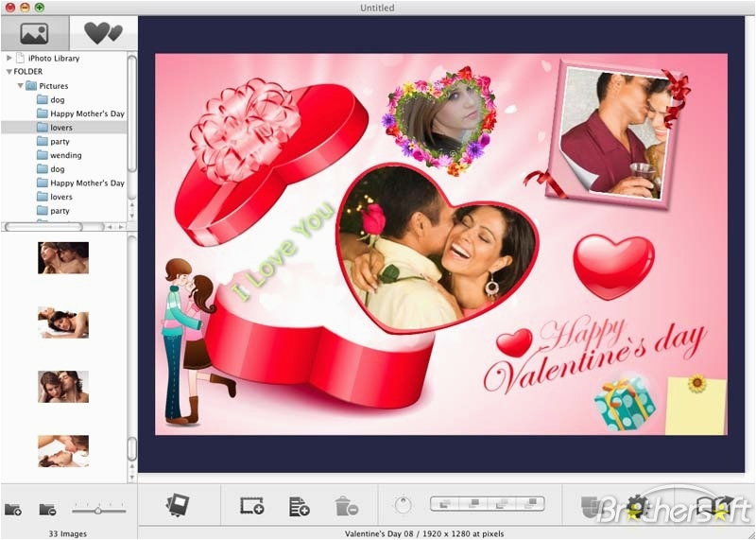Open the hearts clipart tab

pos(102,34)
